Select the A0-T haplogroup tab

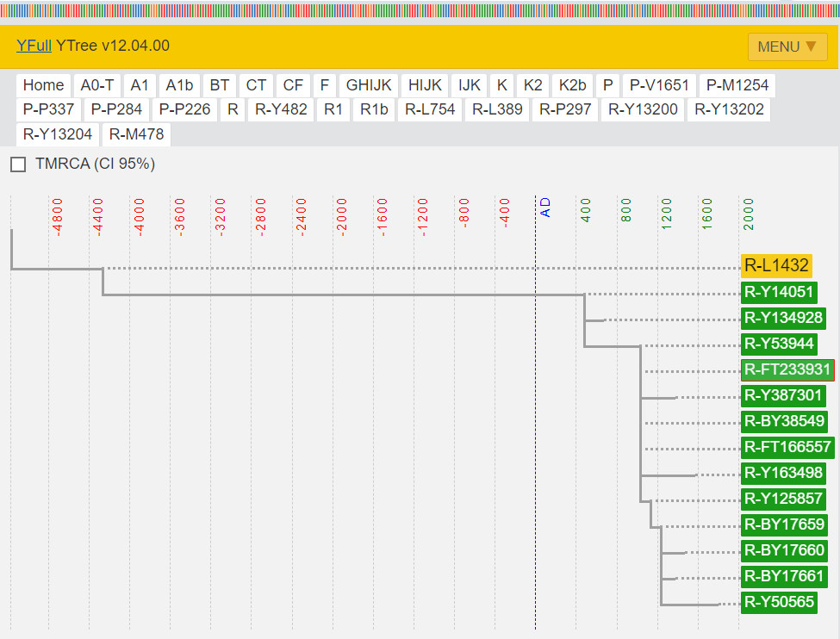tap(97, 85)
